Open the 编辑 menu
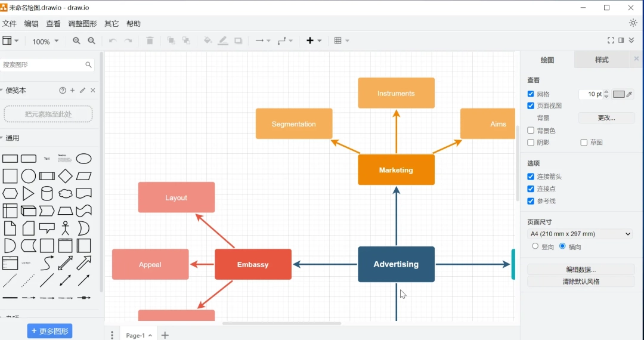The height and width of the screenshot is (340, 644). click(x=31, y=24)
